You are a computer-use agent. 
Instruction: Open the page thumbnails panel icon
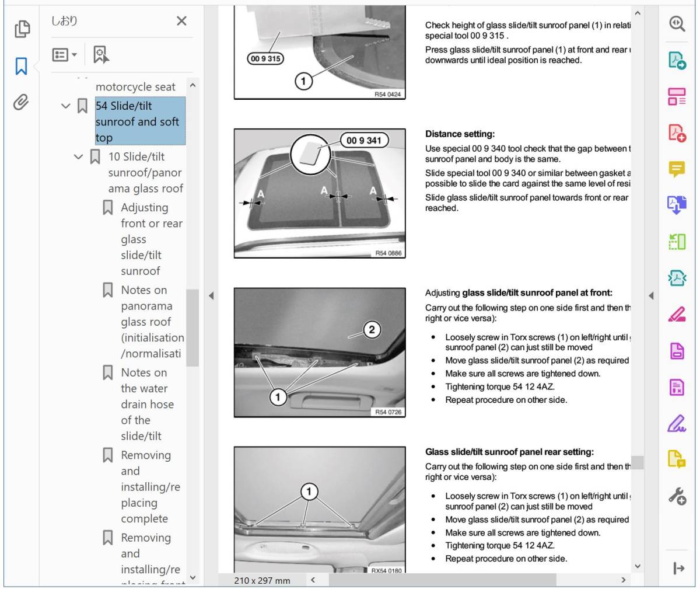(x=22, y=29)
